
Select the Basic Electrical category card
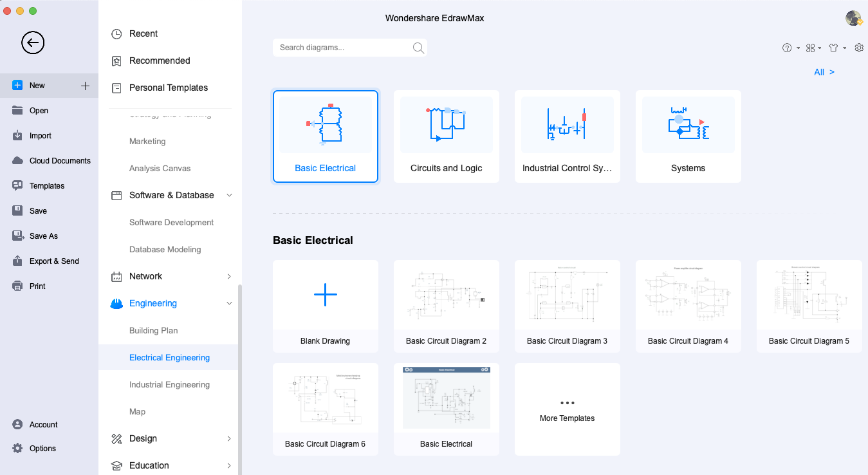[x=326, y=136]
